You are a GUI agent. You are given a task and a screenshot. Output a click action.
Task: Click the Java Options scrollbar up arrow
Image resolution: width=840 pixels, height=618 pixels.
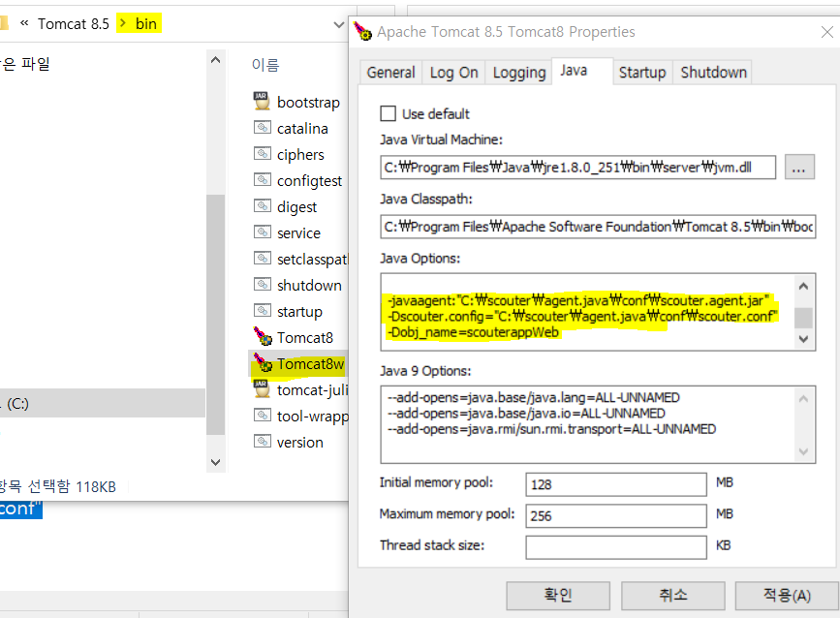click(x=803, y=287)
